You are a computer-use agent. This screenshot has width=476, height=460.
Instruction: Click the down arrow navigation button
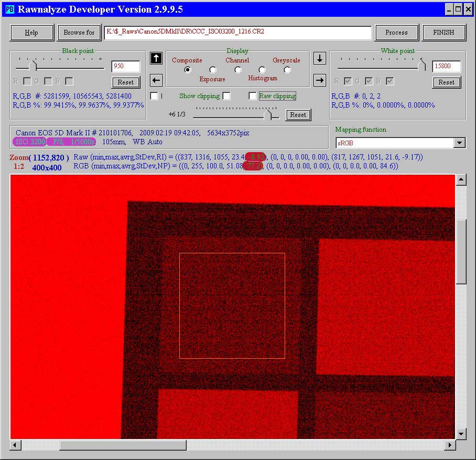point(319,58)
